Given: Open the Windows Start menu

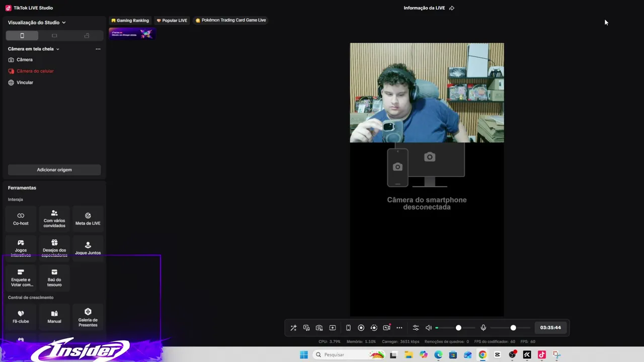Looking at the screenshot, I should (x=304, y=355).
